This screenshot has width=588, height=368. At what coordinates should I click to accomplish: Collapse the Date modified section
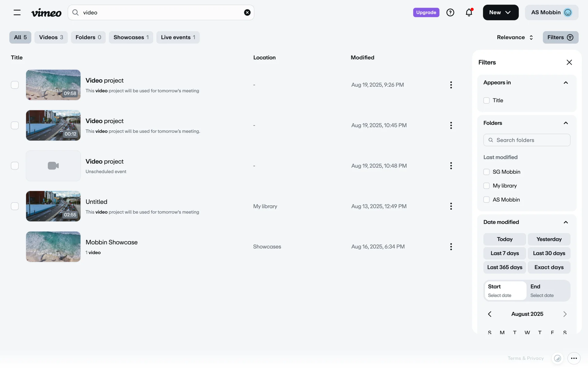566,222
